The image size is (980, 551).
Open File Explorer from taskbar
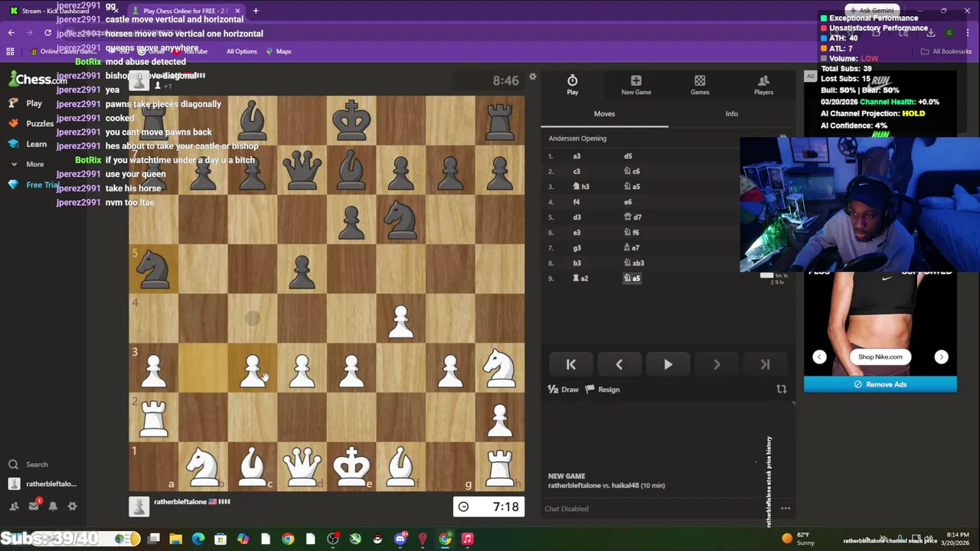click(x=175, y=539)
